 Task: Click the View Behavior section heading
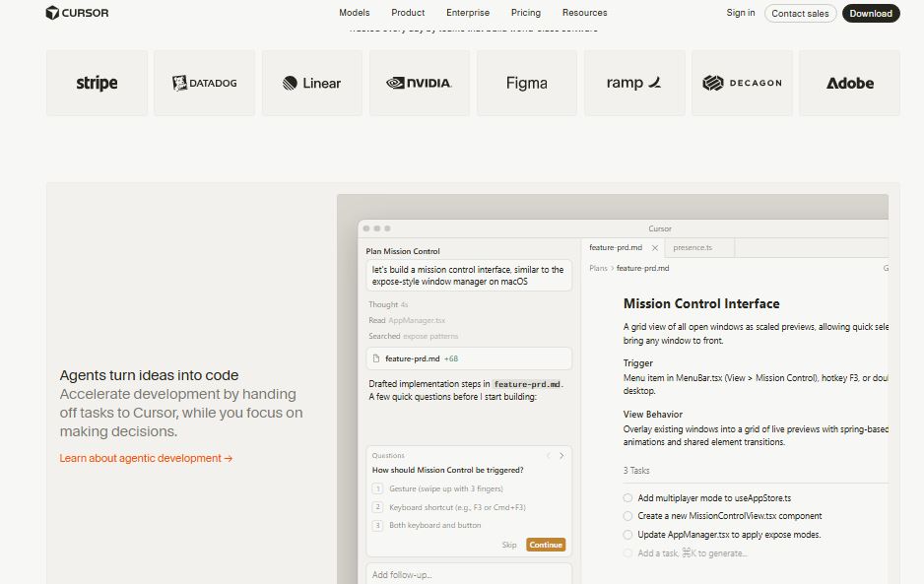tap(653, 415)
